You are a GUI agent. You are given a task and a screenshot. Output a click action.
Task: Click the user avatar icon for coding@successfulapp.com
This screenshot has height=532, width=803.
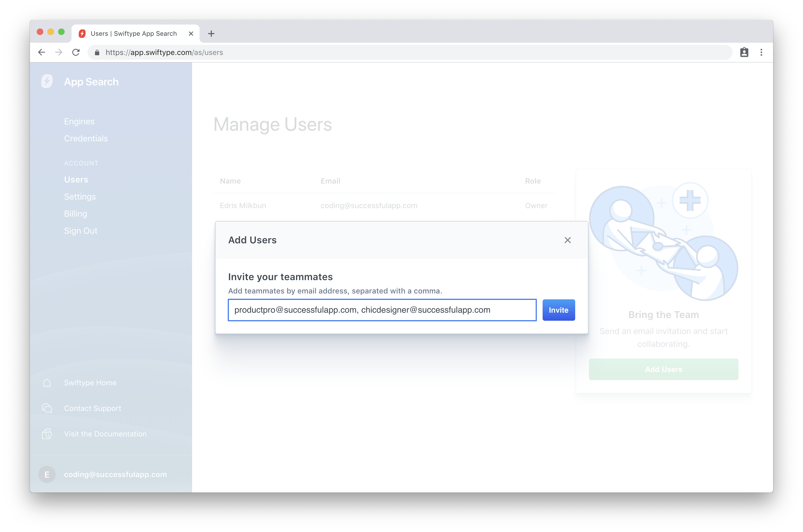[x=47, y=474]
